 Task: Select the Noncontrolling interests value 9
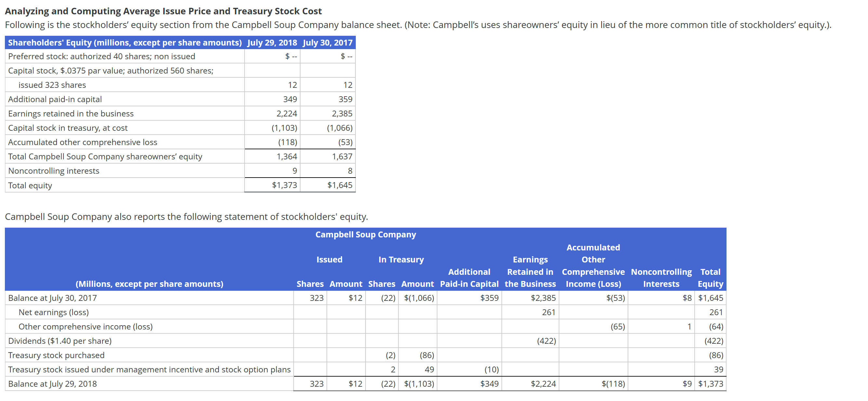[x=295, y=170]
